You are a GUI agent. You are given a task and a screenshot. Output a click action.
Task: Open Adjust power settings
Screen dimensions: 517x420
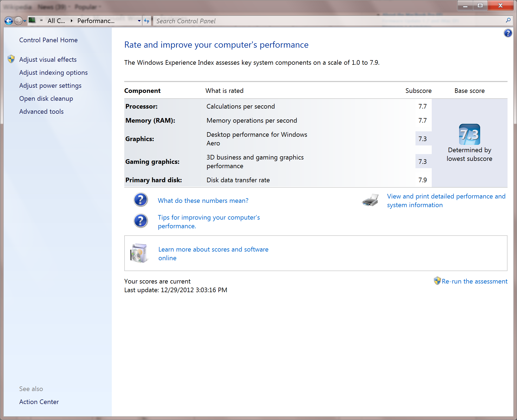[50, 86]
